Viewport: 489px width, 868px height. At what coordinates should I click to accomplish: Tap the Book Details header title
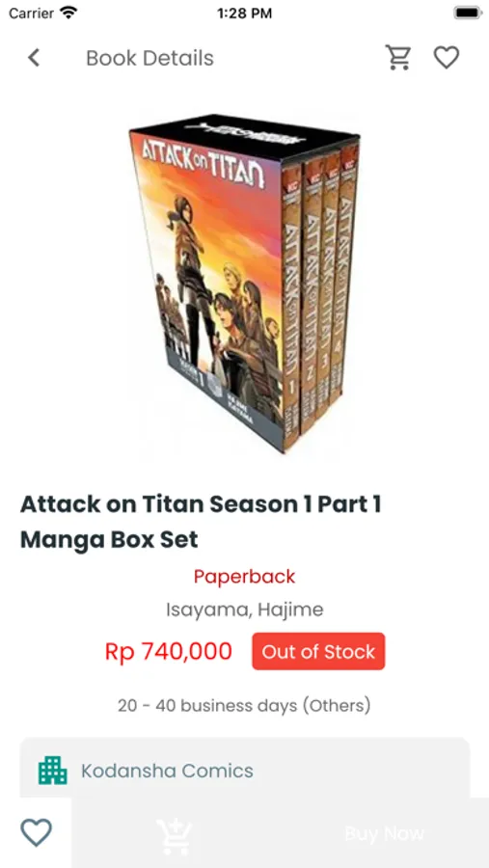[150, 58]
